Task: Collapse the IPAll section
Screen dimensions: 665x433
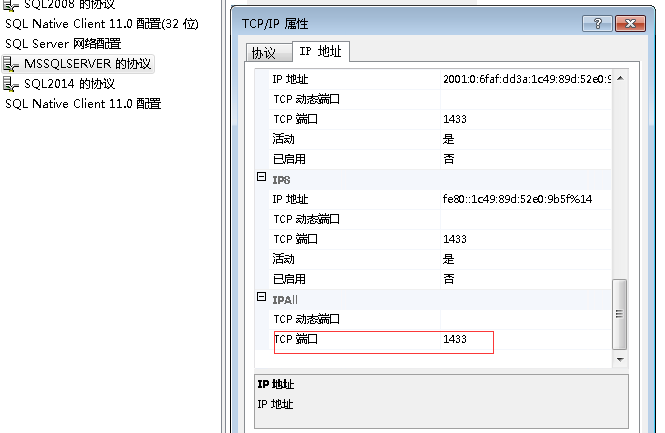Action: tap(262, 297)
